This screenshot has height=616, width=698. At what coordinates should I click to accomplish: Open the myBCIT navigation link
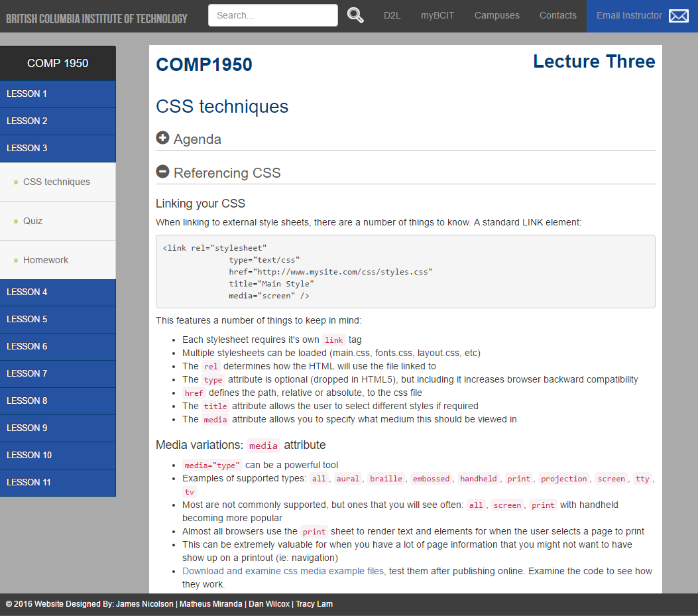(x=437, y=15)
